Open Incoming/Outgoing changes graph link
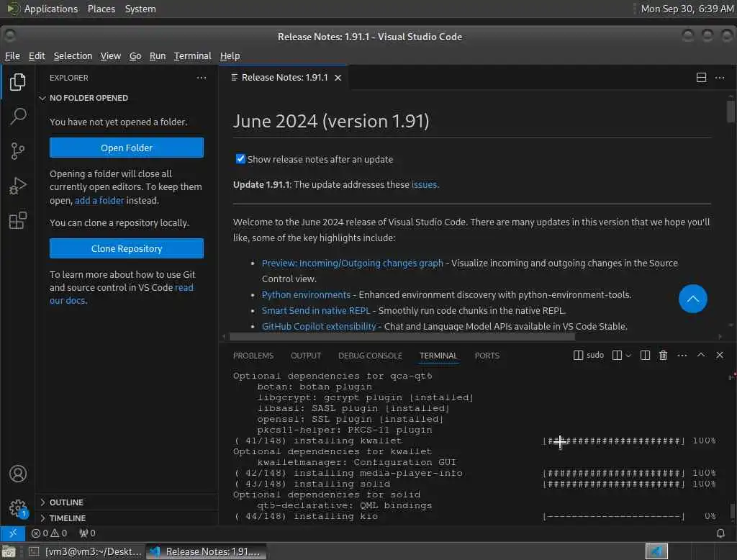The height and width of the screenshot is (560, 737). (x=353, y=263)
